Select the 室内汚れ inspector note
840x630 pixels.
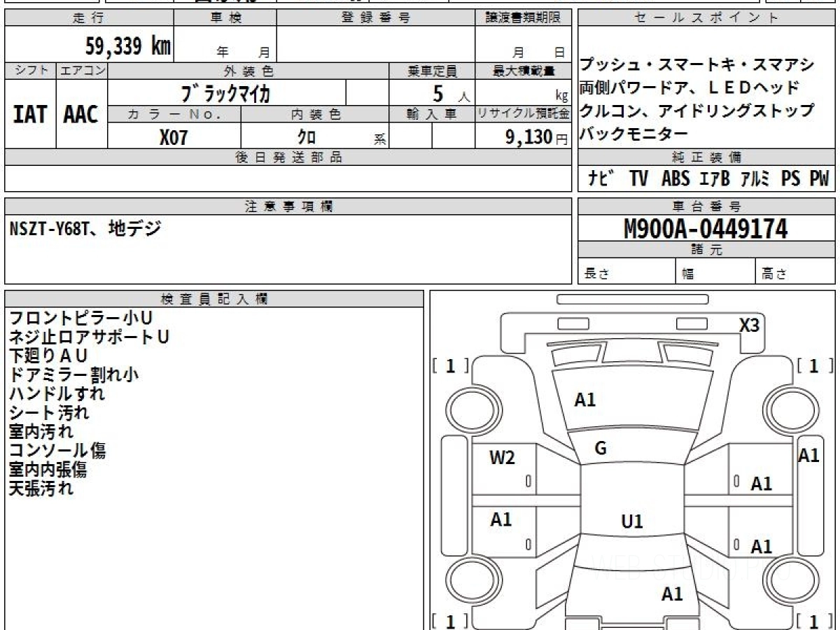(41, 432)
